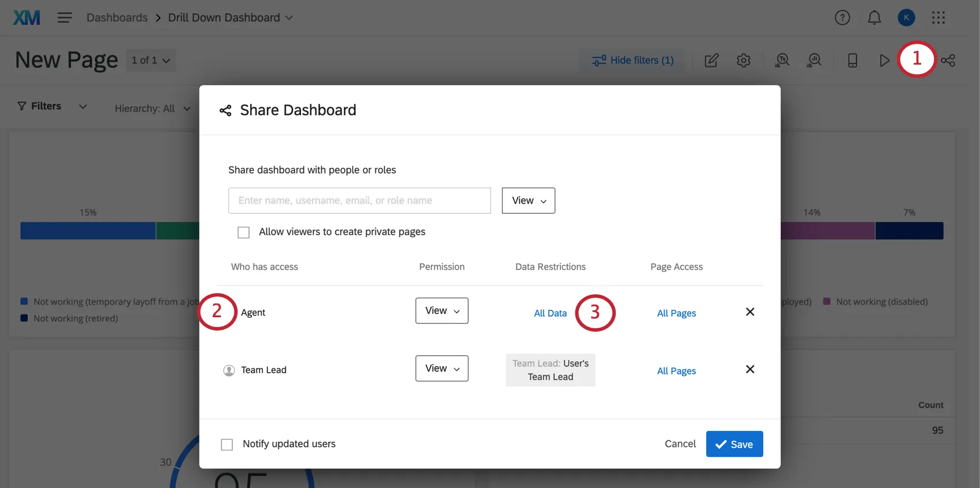Open the help question mark icon
Screen dimensions: 980x488
842,18
